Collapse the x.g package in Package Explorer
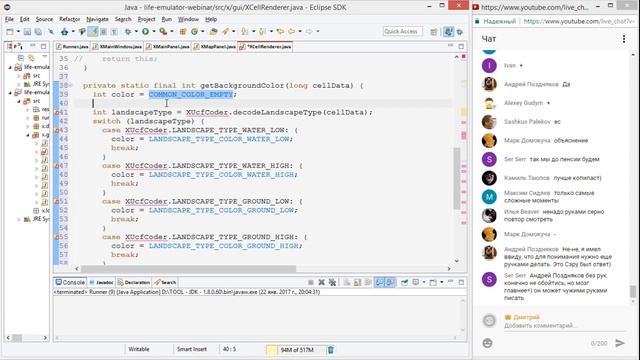640x360 pixels. (x=27, y=135)
